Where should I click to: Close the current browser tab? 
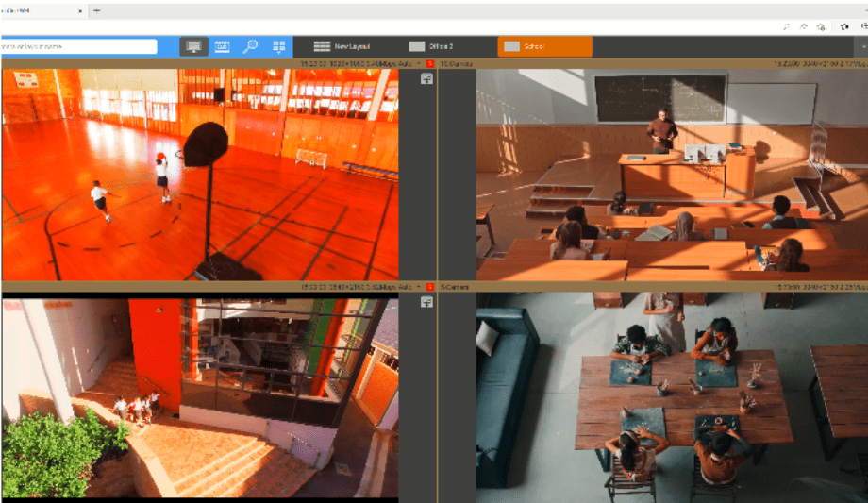point(79,9)
